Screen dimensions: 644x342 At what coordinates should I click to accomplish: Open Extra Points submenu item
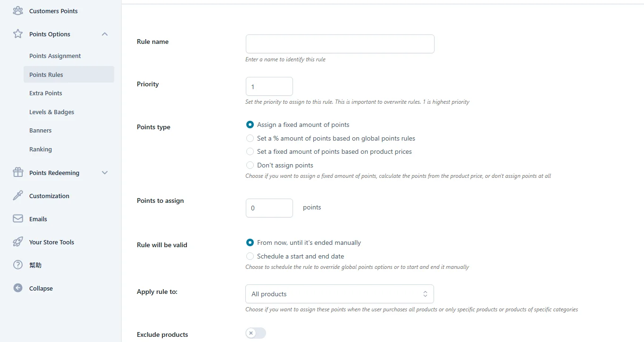(46, 93)
